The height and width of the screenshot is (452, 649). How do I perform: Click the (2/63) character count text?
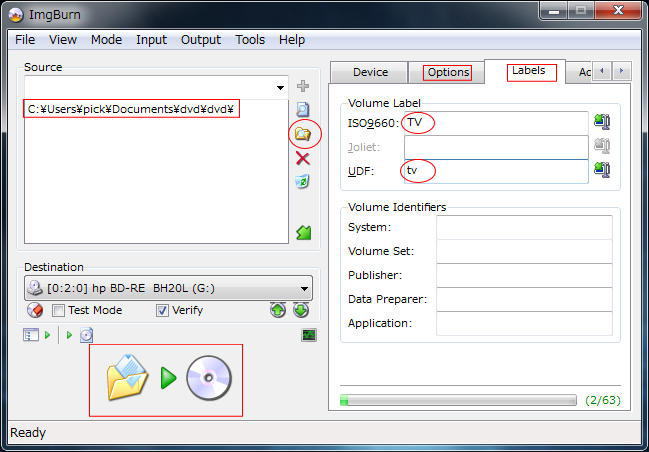tap(603, 400)
